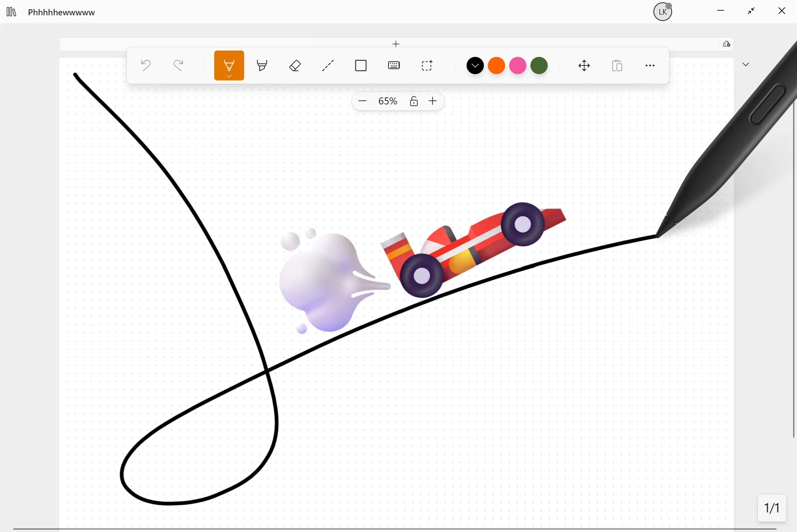797x532 pixels.
Task: Zoom in with the plus button
Action: [x=433, y=101]
